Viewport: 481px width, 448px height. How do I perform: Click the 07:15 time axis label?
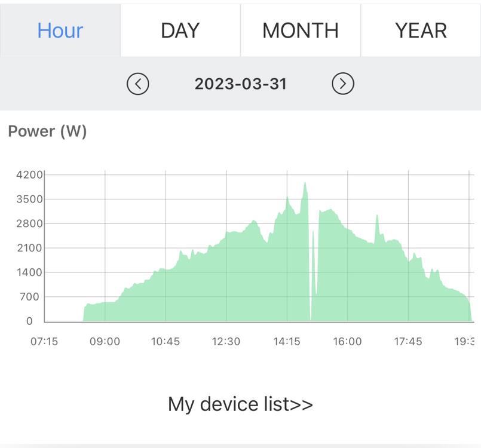pyautogui.click(x=44, y=342)
